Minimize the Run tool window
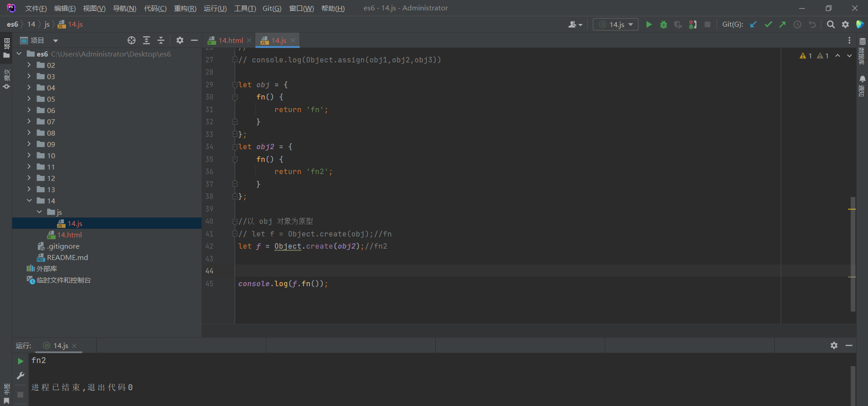Image resolution: width=868 pixels, height=406 pixels. [x=849, y=345]
